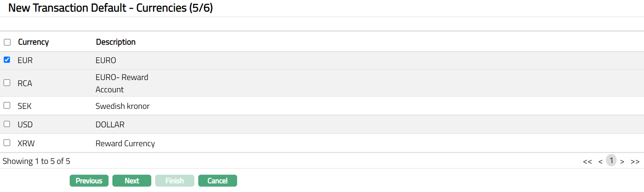Go to first page using << control
Screen dimensions: 644x192
587,162
